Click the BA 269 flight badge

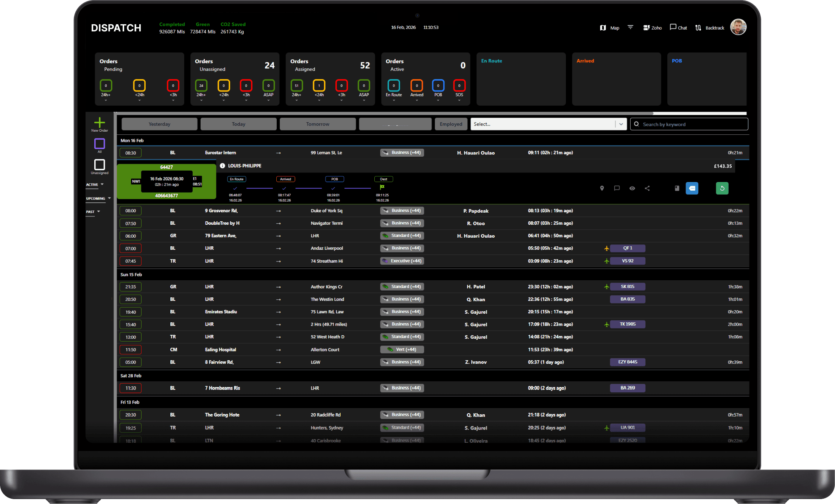click(x=627, y=388)
